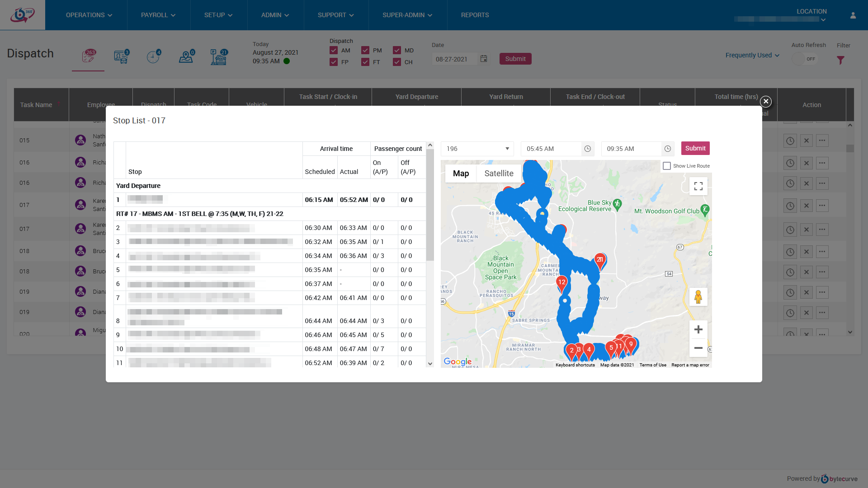868x488 pixels.
Task: Open the clock picker for 09:35 AM
Action: tap(667, 149)
